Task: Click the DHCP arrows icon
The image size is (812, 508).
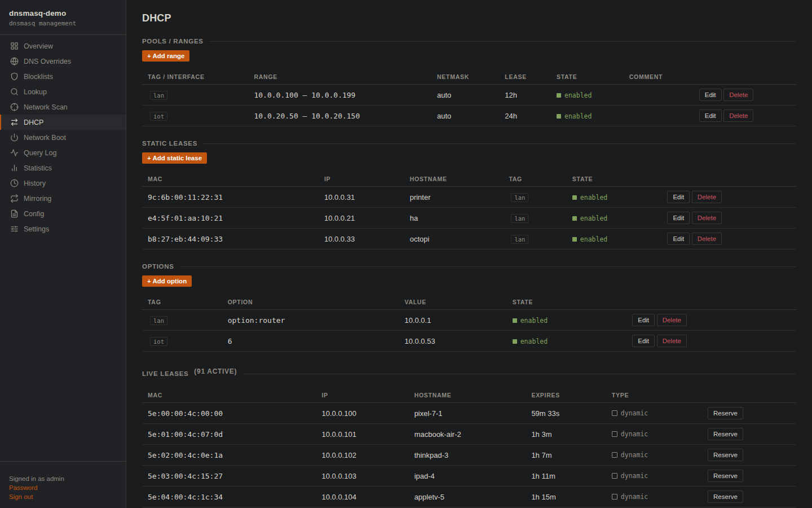Action: [x=14, y=122]
